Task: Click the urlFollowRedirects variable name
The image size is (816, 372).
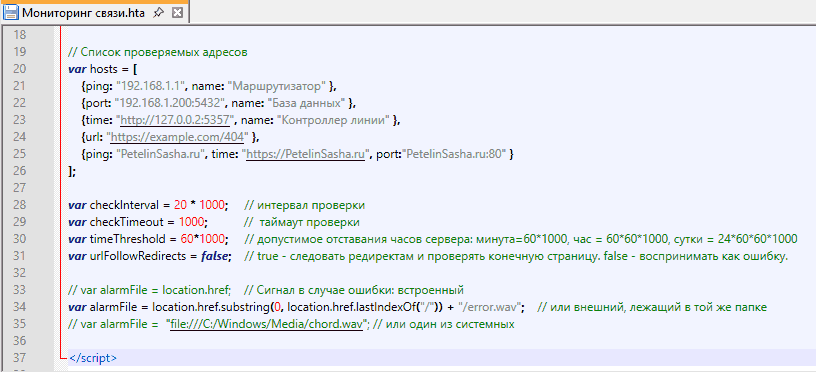Action: [138, 256]
